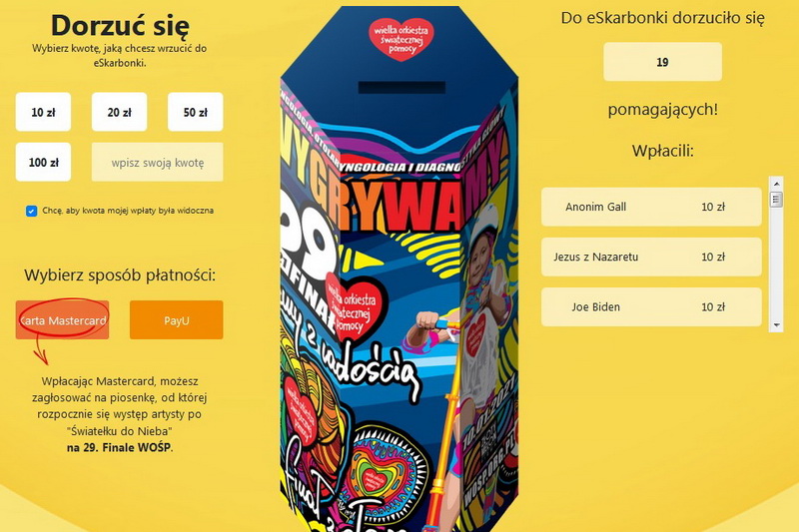Select the 10 zł donation amount
The image size is (799, 532).
click(x=43, y=112)
